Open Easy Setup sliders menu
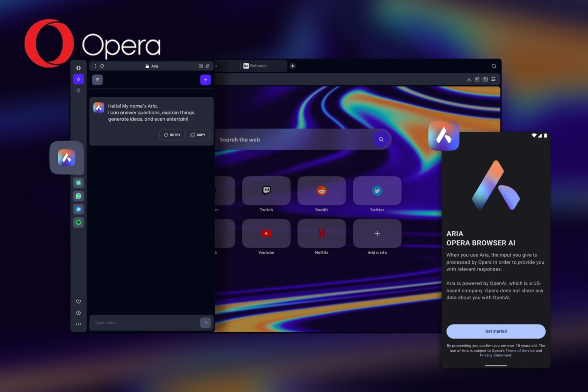 tap(493, 79)
